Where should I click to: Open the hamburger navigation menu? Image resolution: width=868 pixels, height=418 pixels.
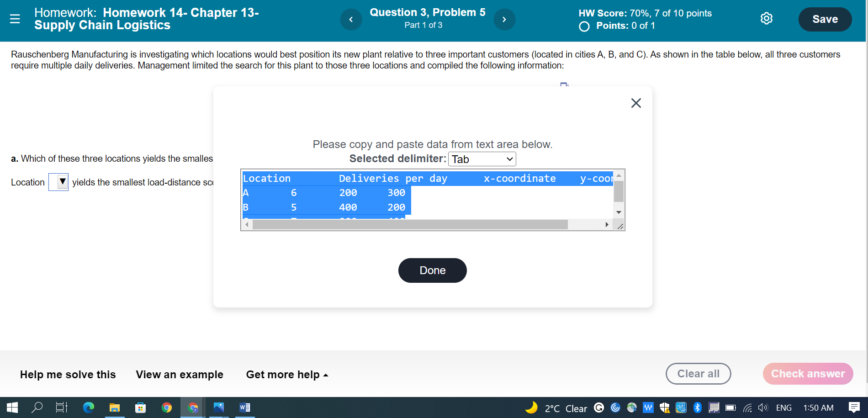15,19
